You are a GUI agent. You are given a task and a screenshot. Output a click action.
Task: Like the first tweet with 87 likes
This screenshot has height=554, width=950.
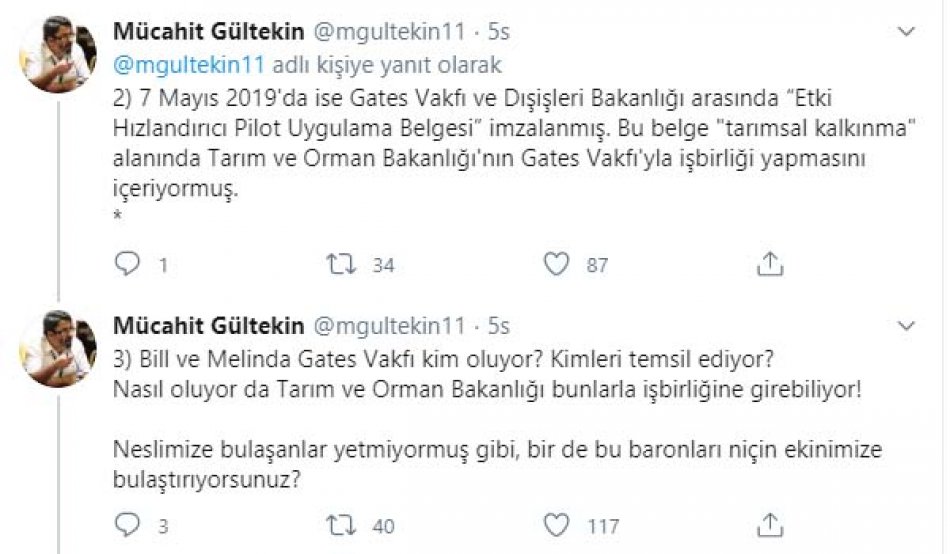click(x=556, y=264)
